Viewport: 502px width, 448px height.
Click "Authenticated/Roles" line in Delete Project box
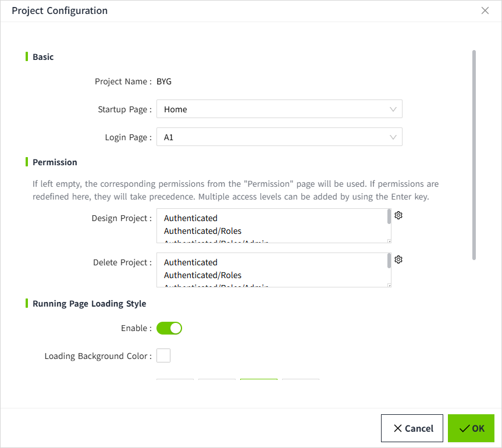(x=202, y=275)
